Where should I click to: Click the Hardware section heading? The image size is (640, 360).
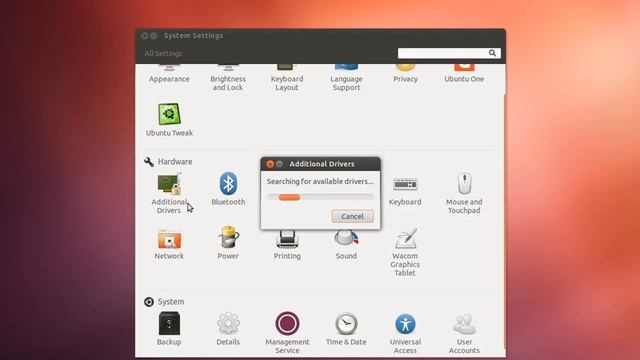point(175,162)
